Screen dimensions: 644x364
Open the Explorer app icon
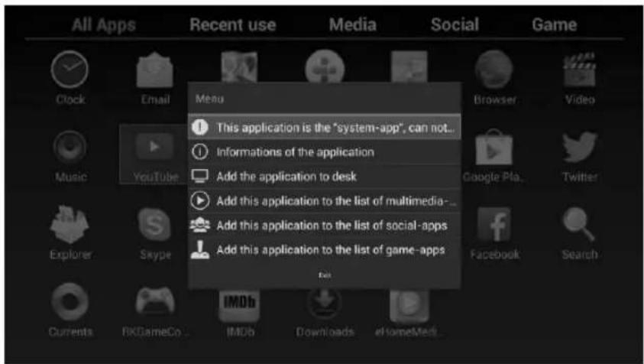coord(70,225)
